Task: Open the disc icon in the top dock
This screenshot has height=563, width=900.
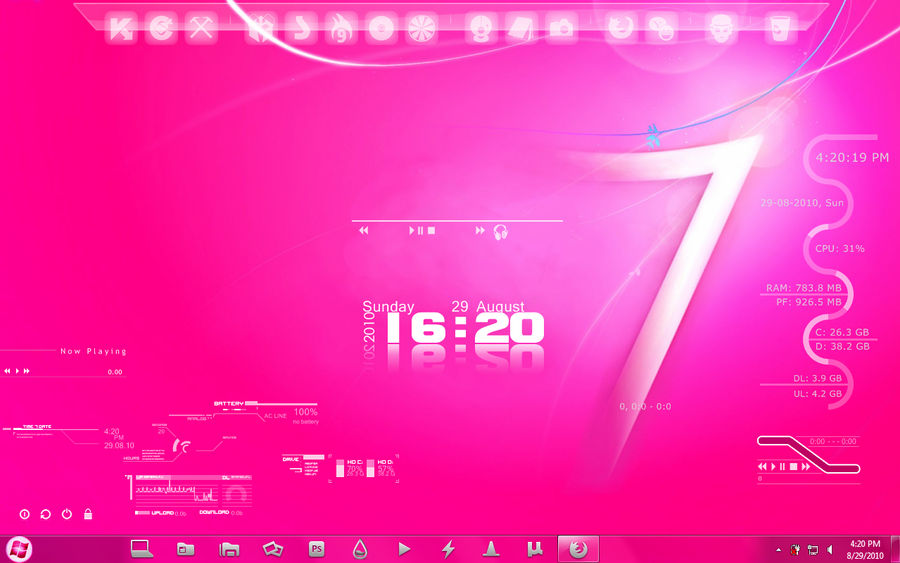Action: tap(382, 28)
